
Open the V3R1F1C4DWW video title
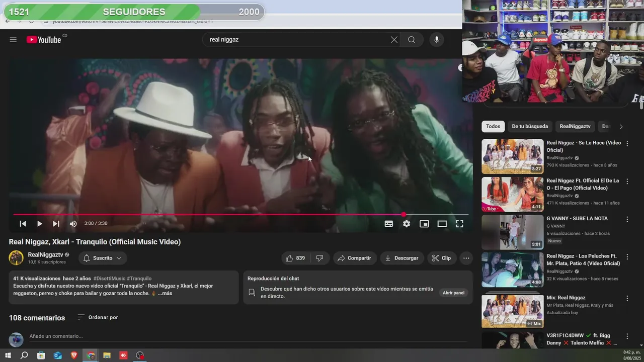(582, 339)
